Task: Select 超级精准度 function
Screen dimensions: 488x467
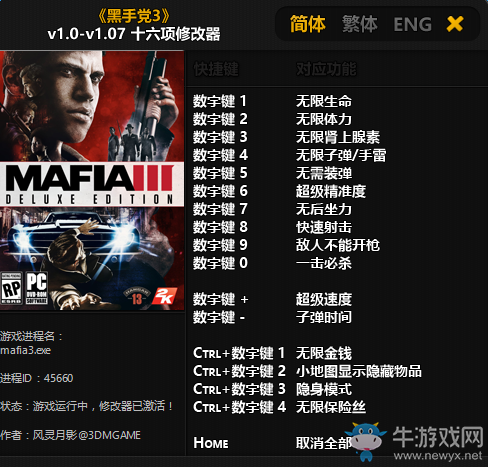Action: 331,191
